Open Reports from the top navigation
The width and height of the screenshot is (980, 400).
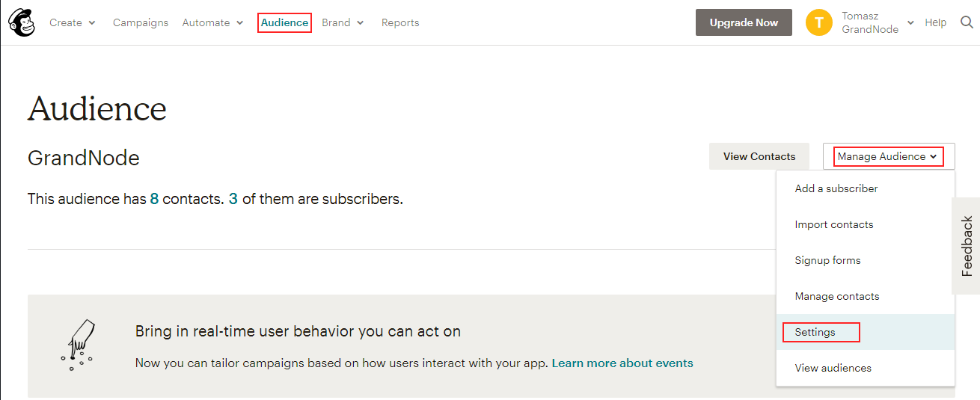point(400,22)
